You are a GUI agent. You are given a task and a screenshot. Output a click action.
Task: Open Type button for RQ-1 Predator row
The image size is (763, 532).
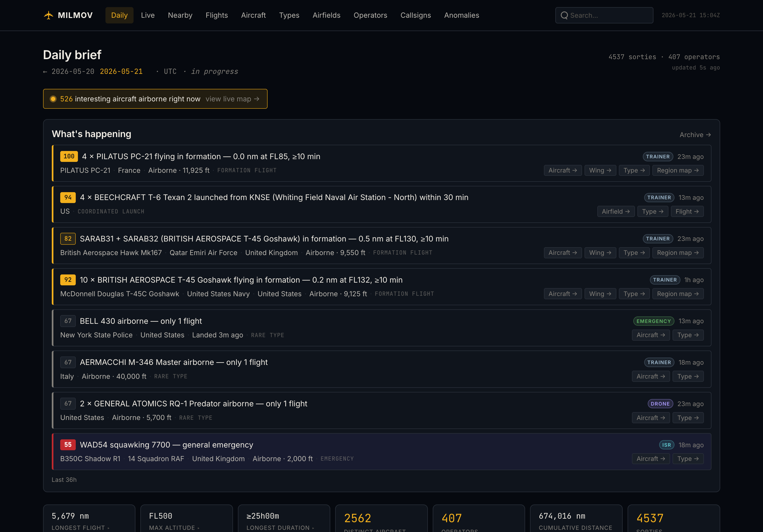point(688,418)
